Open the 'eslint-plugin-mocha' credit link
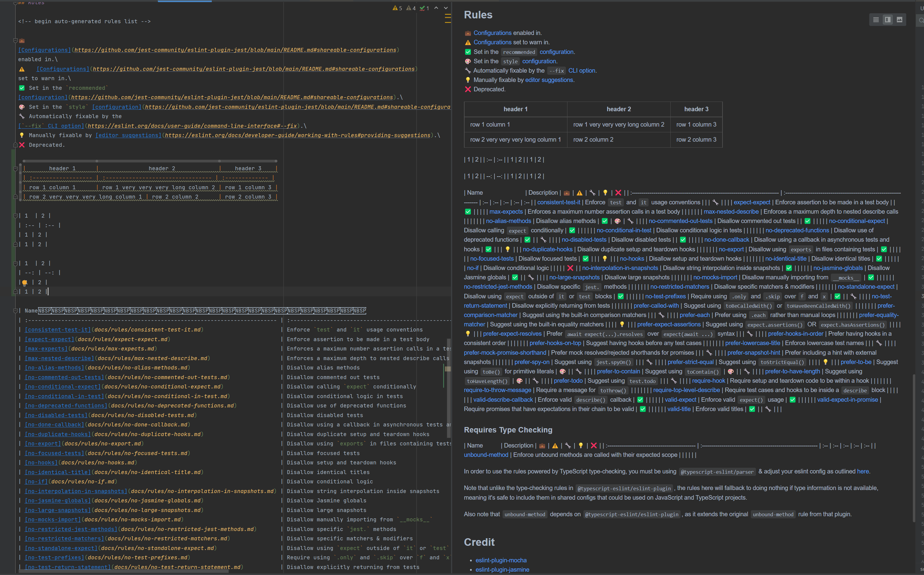The width and height of the screenshot is (924, 575). coord(501,560)
